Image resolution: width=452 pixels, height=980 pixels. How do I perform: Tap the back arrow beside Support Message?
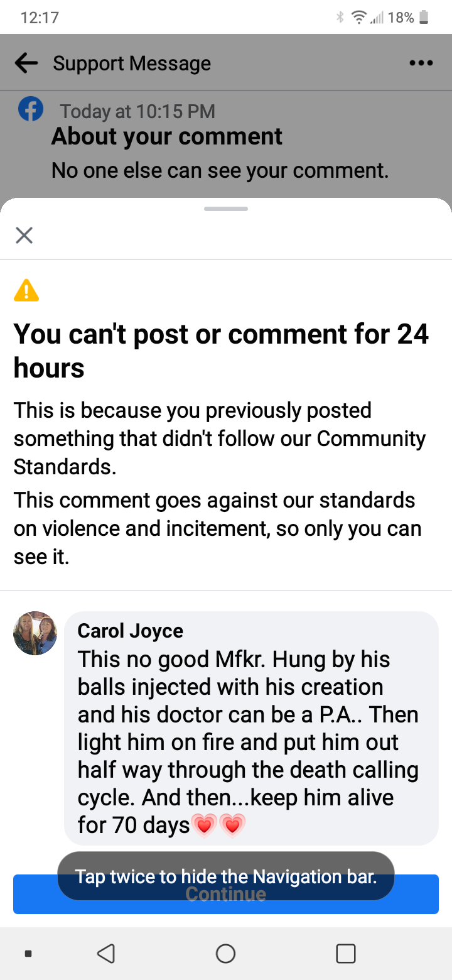(x=26, y=63)
